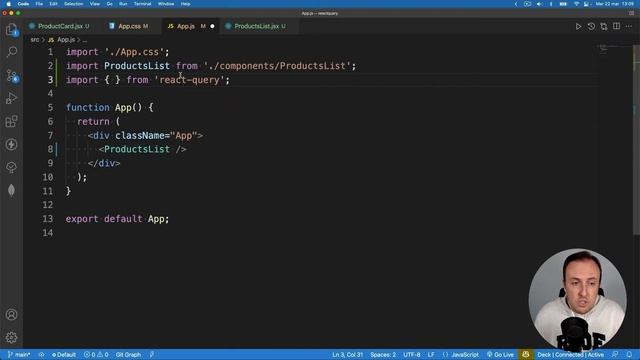Click the macOS volume icon in the menu bar
This screenshot has width=640, height=360.
click(540, 4)
